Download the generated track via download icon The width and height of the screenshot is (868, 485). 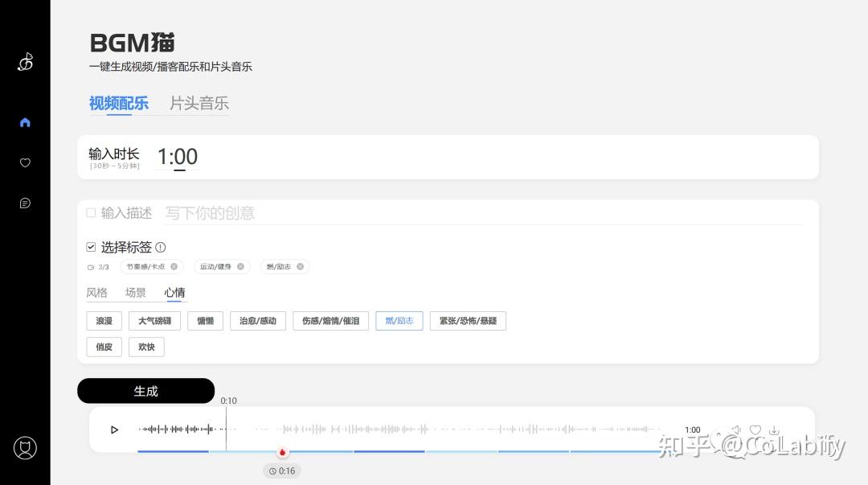773,429
